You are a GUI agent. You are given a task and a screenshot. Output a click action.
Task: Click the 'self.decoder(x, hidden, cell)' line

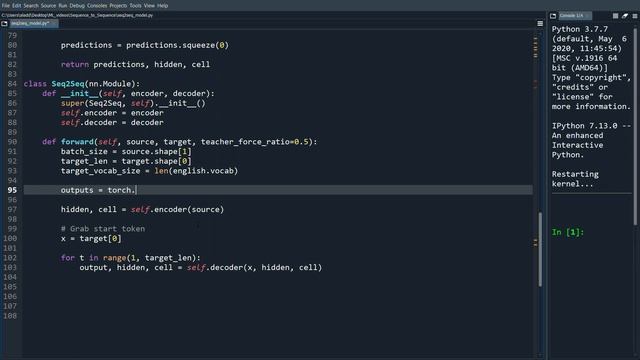[201, 268]
